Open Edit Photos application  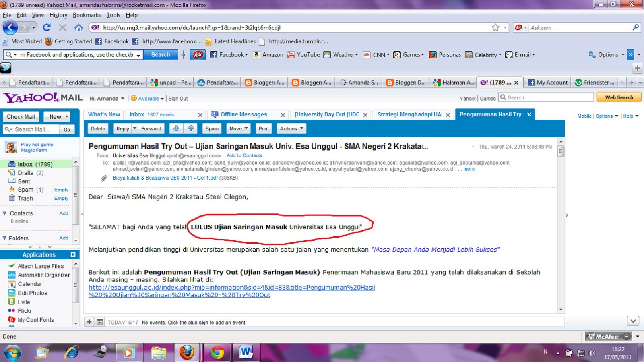point(28,293)
